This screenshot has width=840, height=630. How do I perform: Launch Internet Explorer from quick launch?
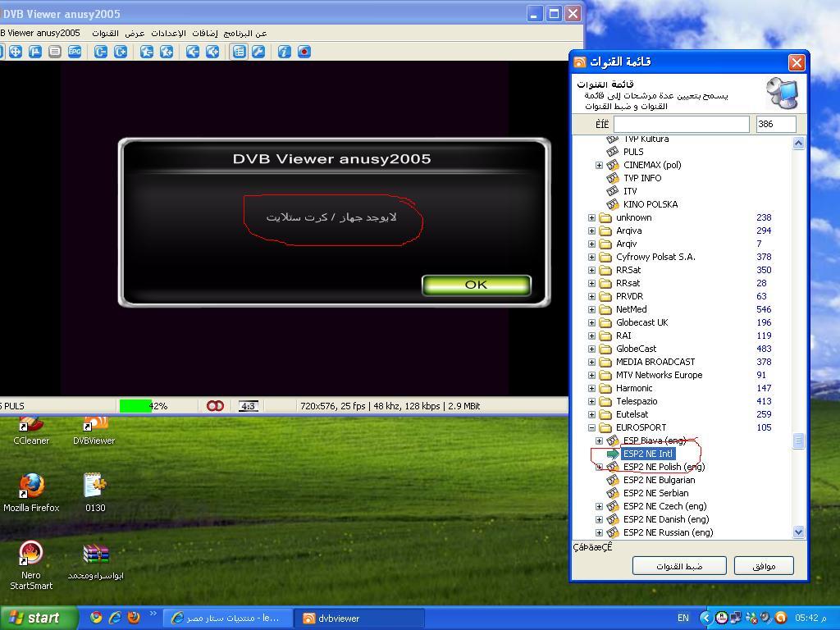pos(115,618)
